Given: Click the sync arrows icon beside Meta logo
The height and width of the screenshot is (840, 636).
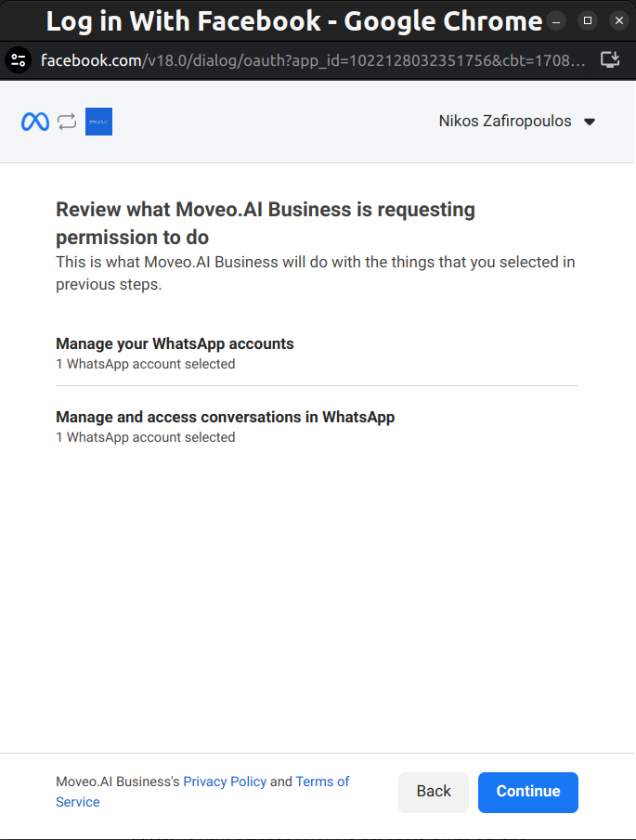Looking at the screenshot, I should 67,122.
